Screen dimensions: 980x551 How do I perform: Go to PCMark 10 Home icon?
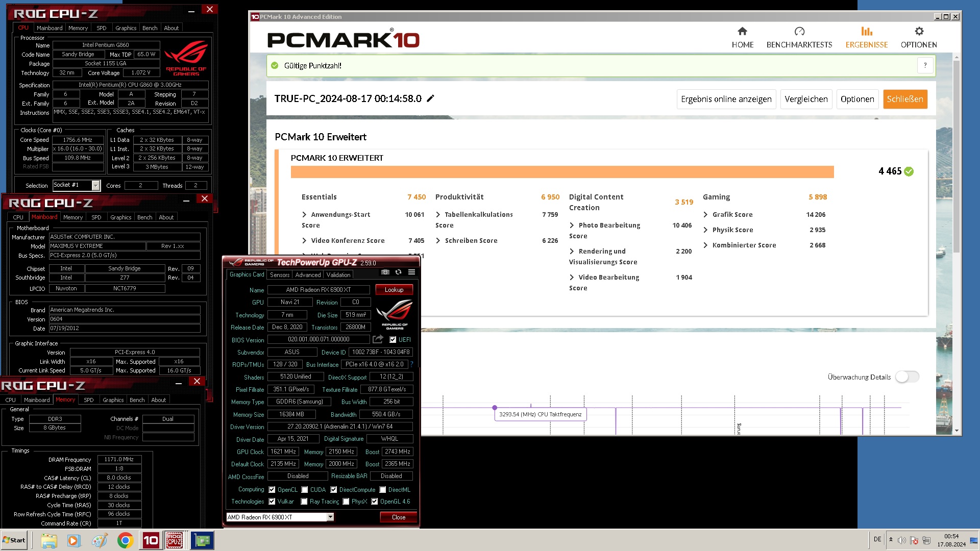(x=742, y=31)
